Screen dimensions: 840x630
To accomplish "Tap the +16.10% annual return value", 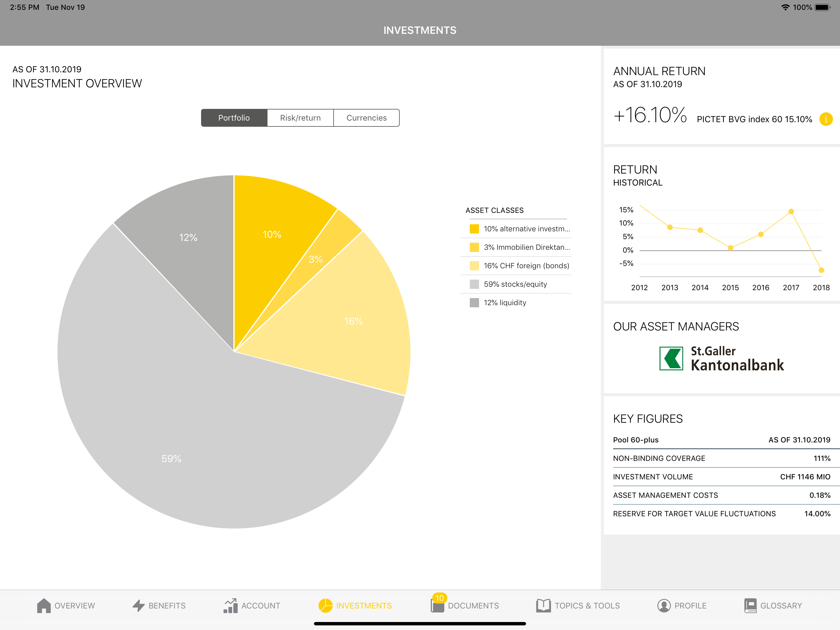I will [650, 115].
